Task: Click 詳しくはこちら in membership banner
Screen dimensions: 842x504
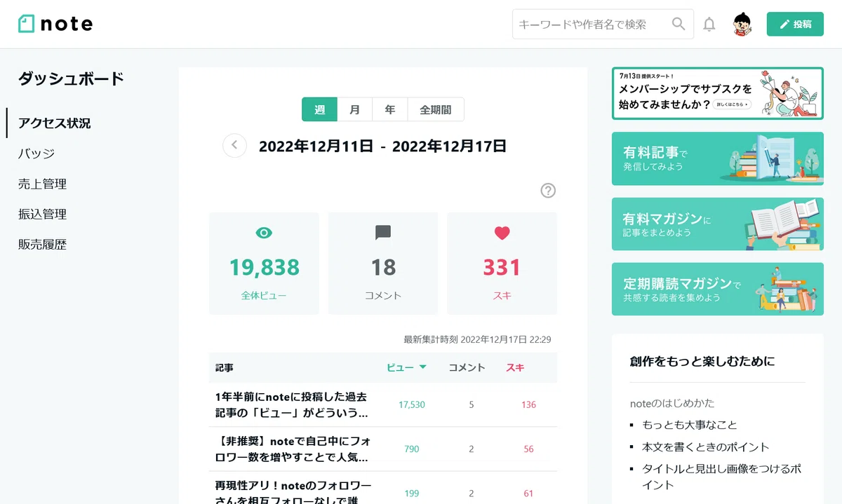Action: (732, 104)
